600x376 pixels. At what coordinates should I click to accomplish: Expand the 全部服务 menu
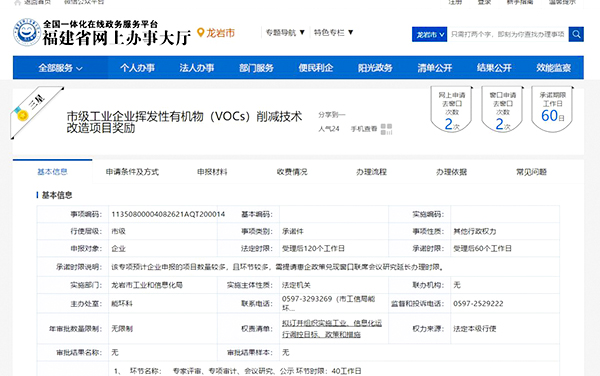click(60, 68)
